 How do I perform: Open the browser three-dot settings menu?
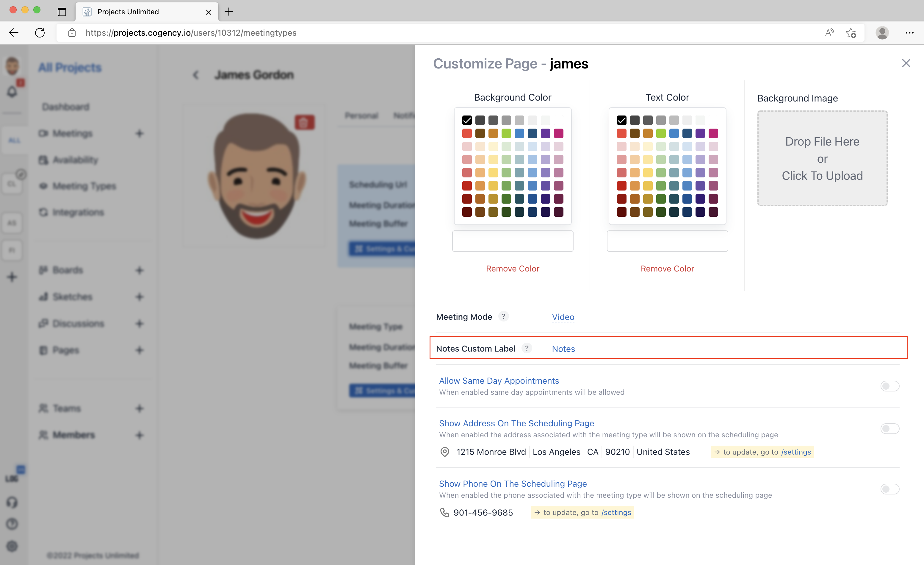tap(909, 33)
